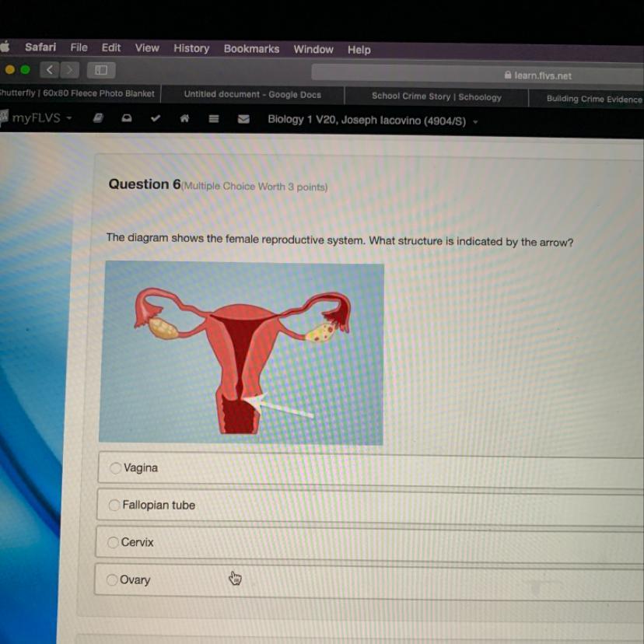This screenshot has width=644, height=644.
Task: Select the Cervix answer option
Action: [x=369, y=544]
